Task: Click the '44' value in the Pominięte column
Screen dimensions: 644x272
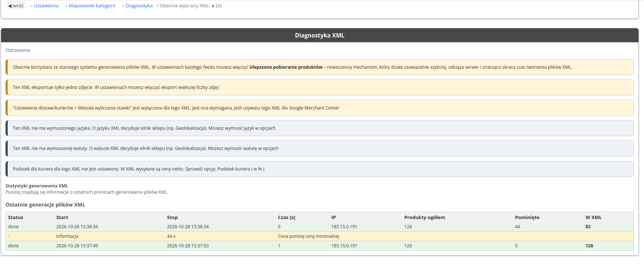Action: [518, 227]
